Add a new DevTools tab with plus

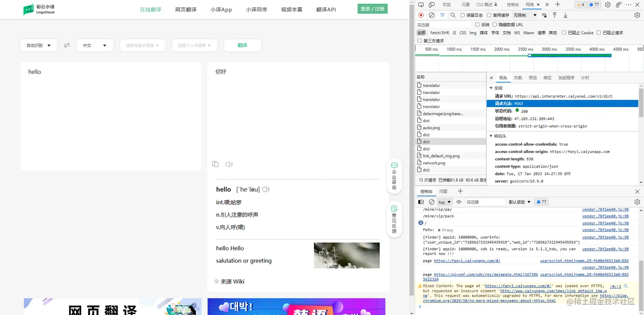pos(557,5)
